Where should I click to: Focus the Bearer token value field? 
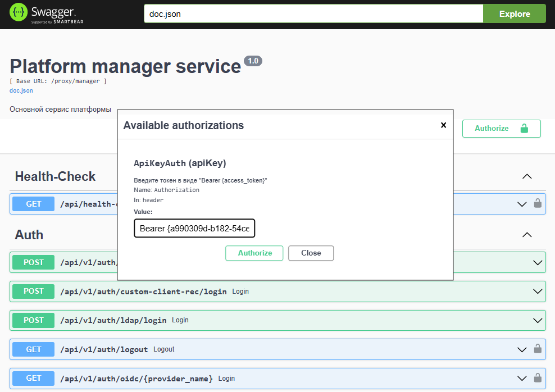pos(194,229)
